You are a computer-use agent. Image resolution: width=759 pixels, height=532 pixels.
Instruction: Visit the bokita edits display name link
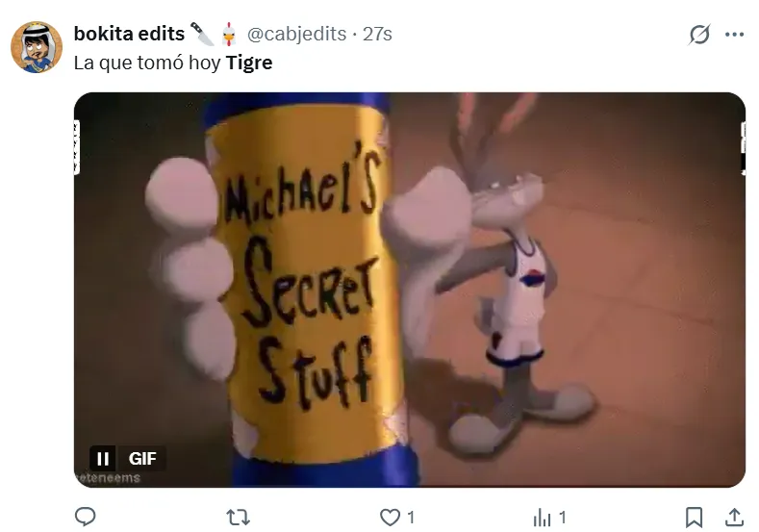[x=129, y=34]
